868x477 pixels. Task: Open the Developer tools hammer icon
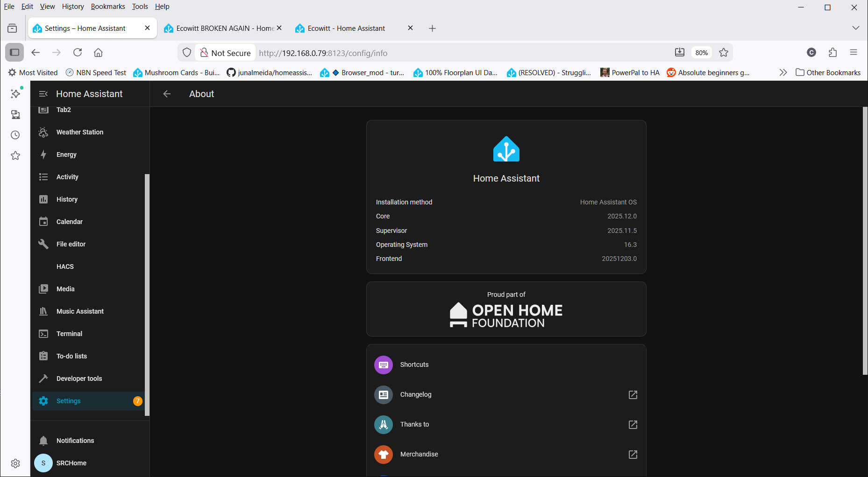(x=43, y=379)
